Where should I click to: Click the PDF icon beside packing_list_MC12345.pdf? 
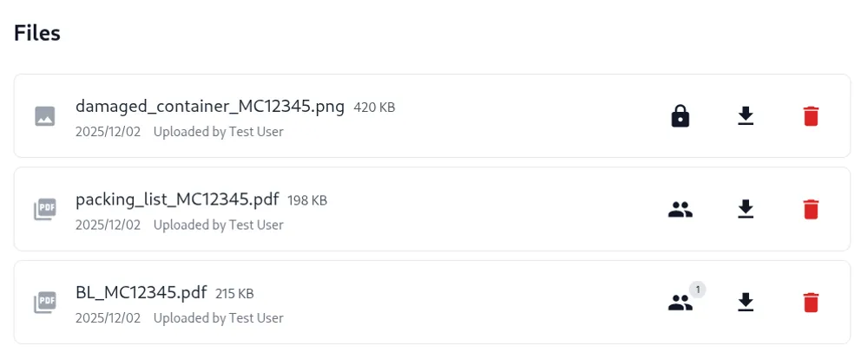point(45,209)
